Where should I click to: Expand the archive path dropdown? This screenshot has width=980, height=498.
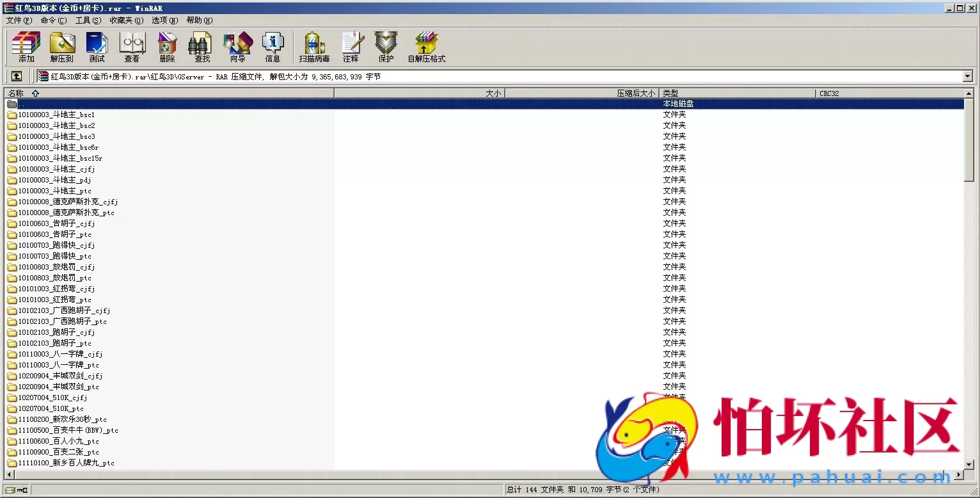[967, 76]
